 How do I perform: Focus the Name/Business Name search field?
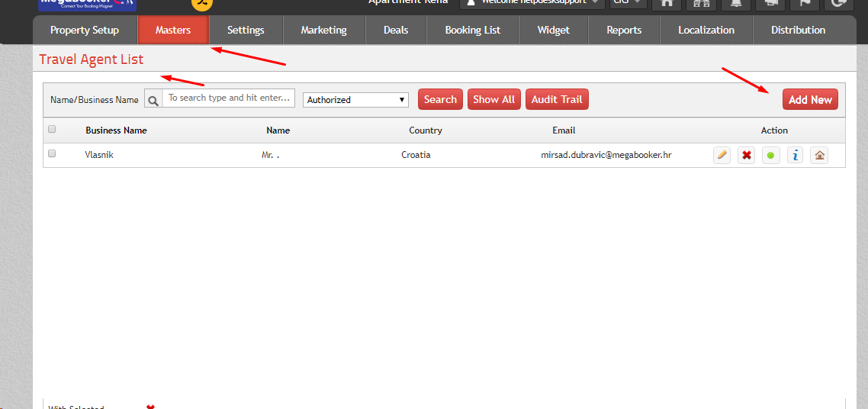click(x=229, y=98)
